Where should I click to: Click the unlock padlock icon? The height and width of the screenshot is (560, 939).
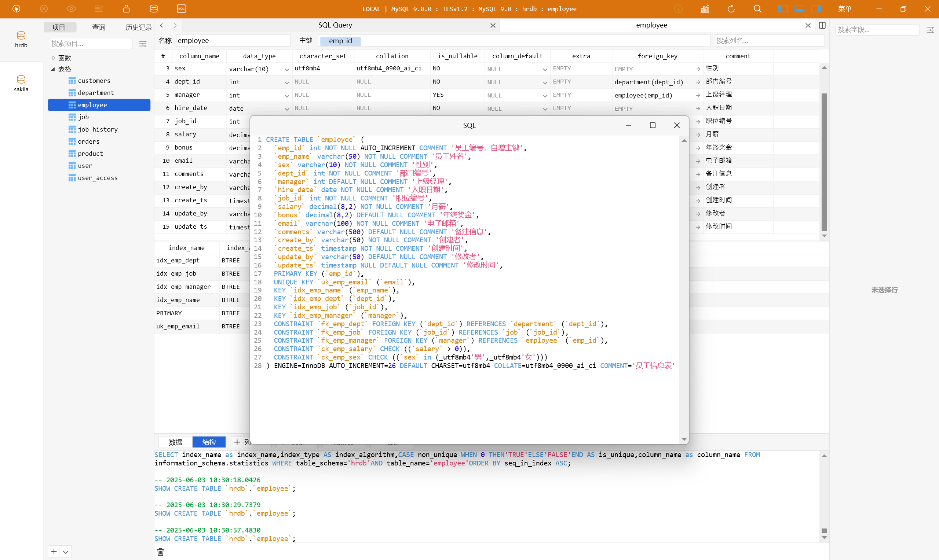[127, 9]
